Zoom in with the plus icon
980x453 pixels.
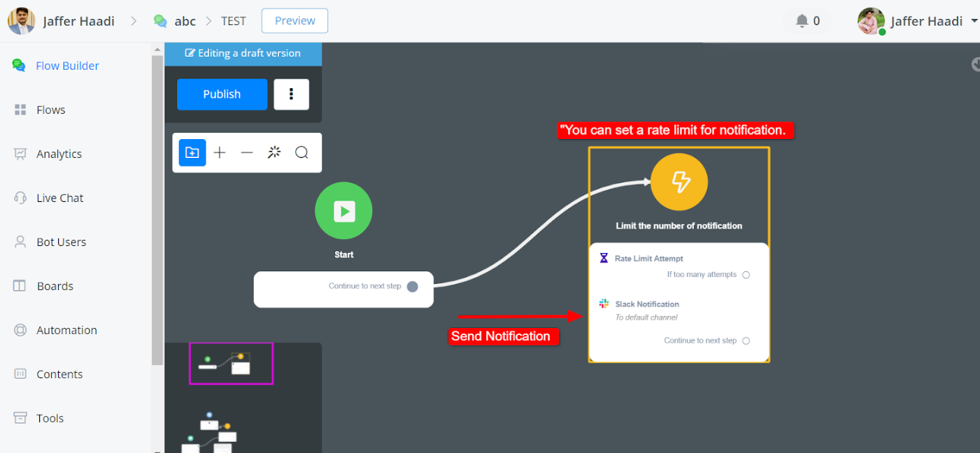tap(220, 152)
